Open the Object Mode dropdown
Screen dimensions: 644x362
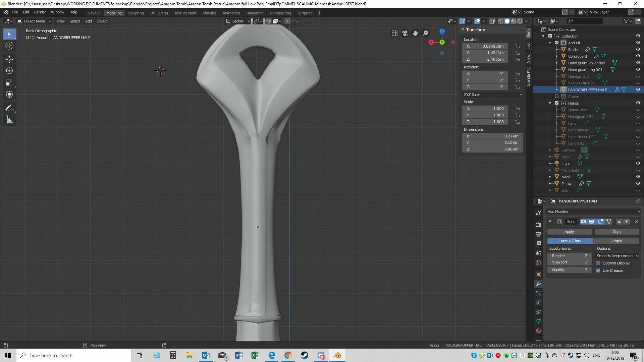34,21
